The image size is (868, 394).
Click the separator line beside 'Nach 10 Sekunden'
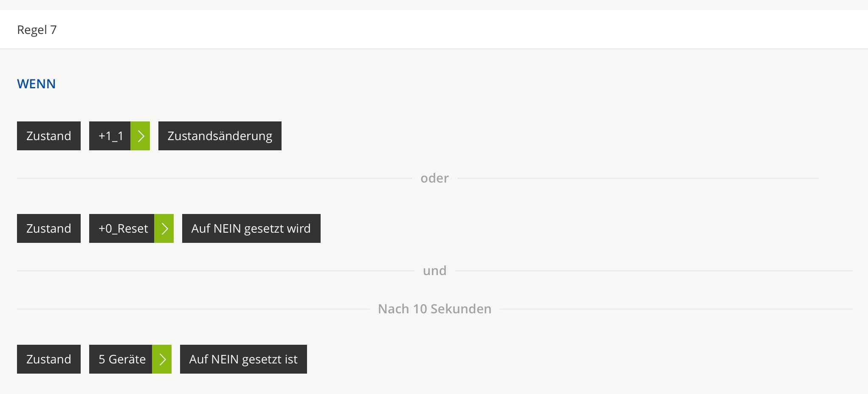[191, 309]
